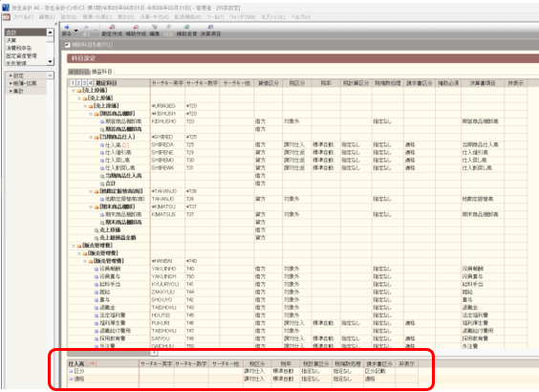Click the icon of 採用教育費 row
This screenshot has width=539, height=392.
pyautogui.click(x=97, y=338)
